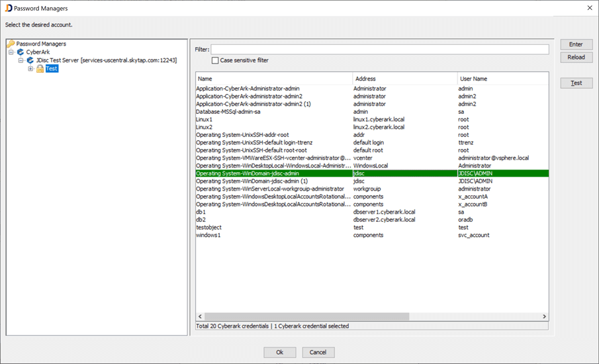Viewport: 599px width, 364px height.
Task: Click the Test button on the right
Action: 576,83
